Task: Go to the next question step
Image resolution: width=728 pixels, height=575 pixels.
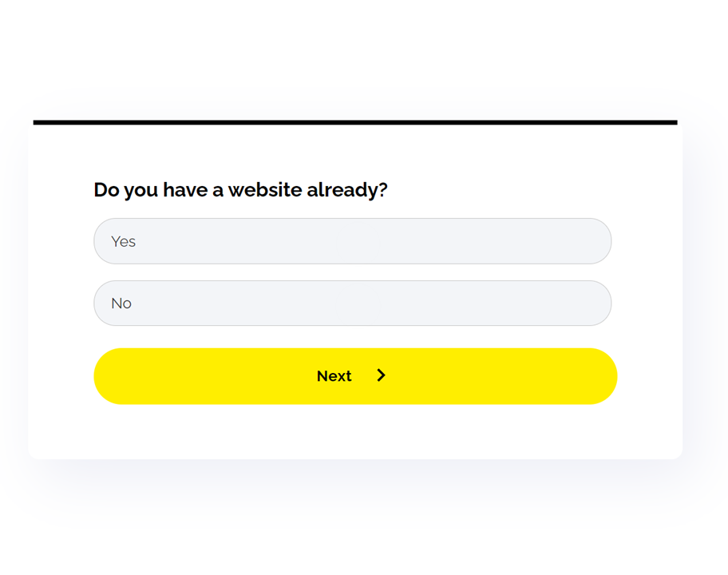Action: tap(355, 376)
